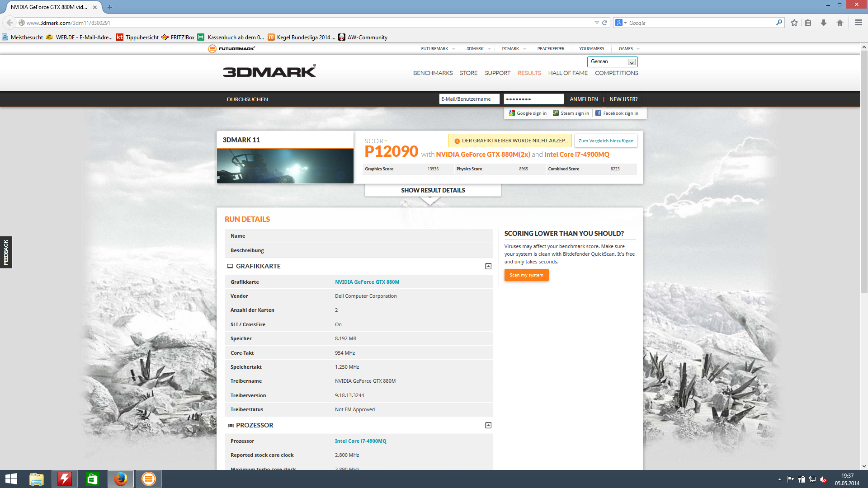This screenshot has width=868, height=488.
Task: Open NVIDIA GeForce GTX 880M link
Action: click(x=367, y=282)
